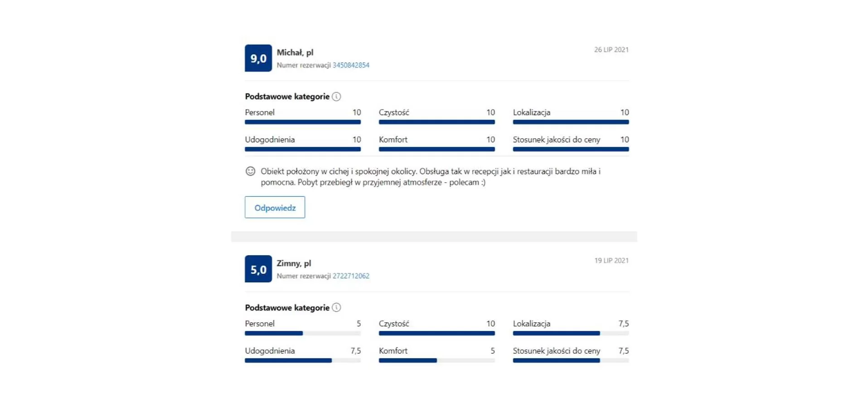Click Michał's Stosunek jakości do ceny bar
Viewport: 868px width, 408px height.
pos(571,149)
